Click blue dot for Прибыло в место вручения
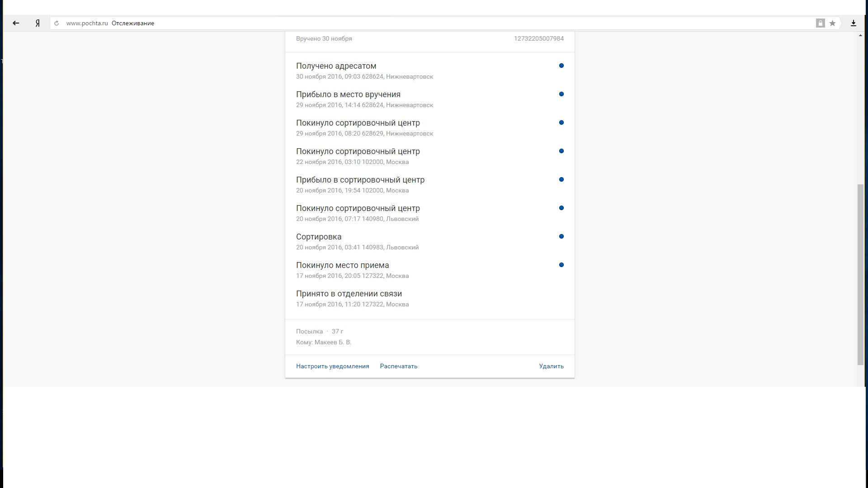The image size is (868, 488). pos(561,94)
